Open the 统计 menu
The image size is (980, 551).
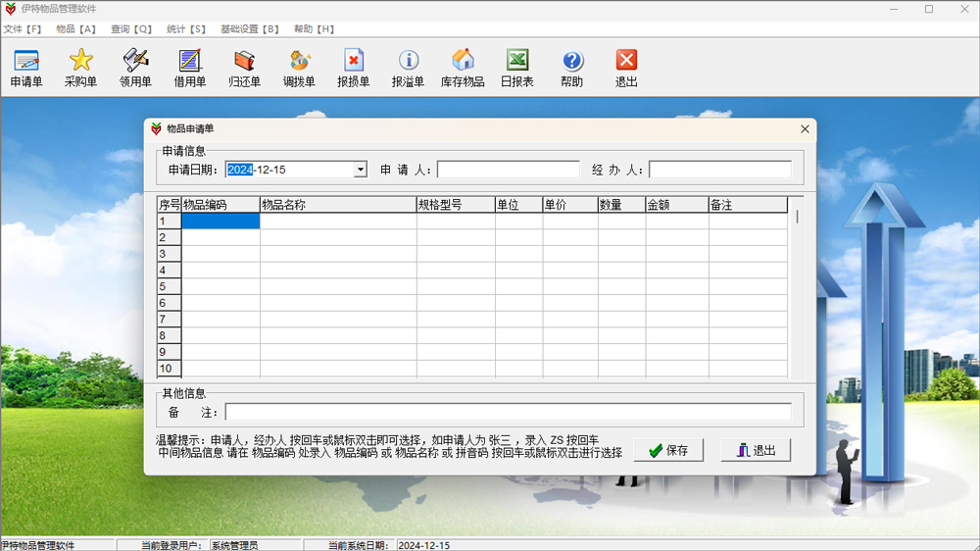click(186, 29)
